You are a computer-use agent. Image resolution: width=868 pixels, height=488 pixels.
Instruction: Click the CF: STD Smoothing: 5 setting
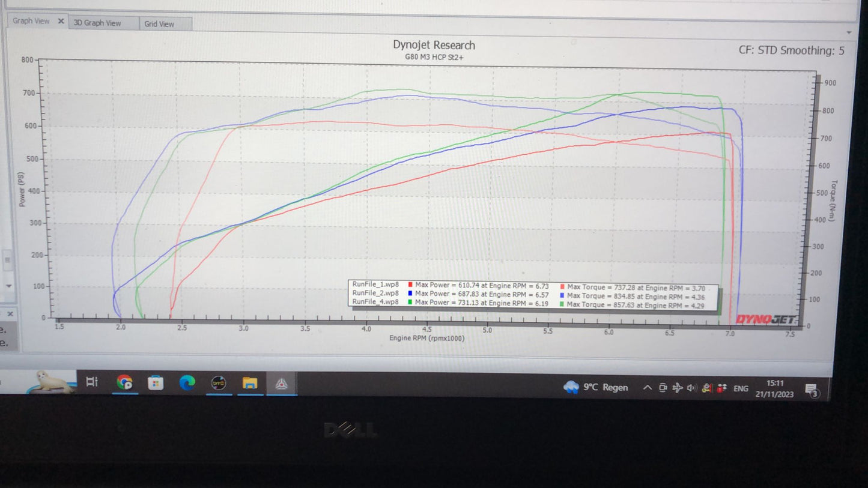coord(792,50)
